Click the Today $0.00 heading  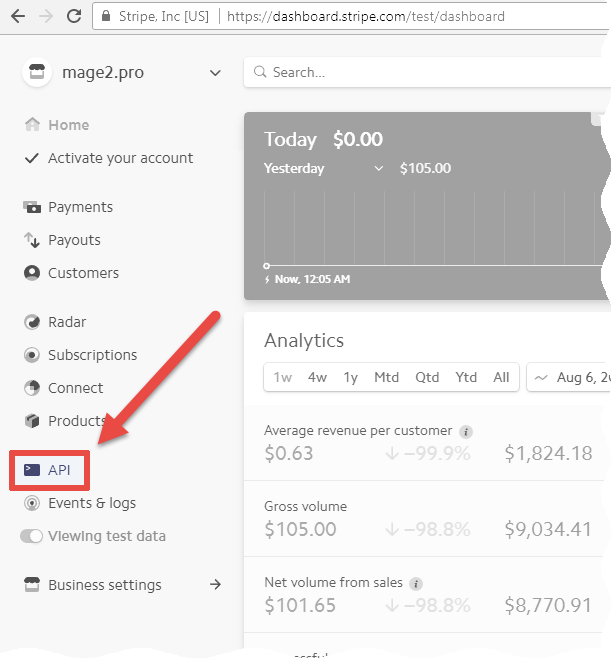(323, 139)
